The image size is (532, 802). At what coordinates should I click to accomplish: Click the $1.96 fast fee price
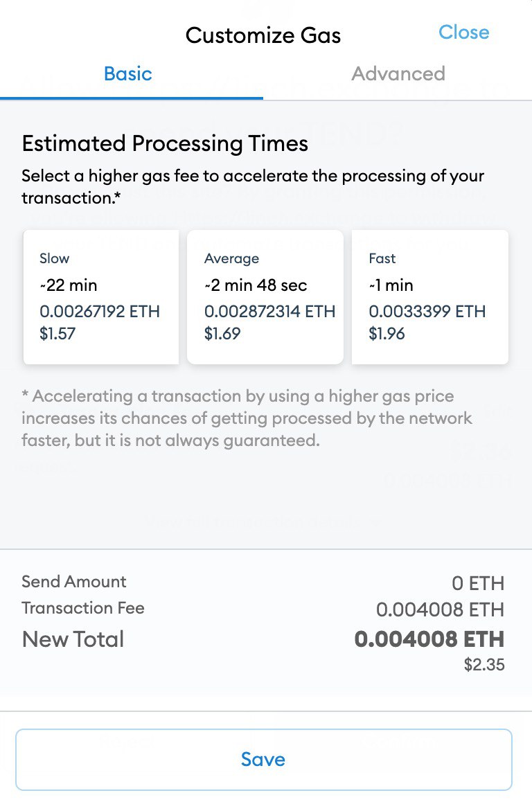(x=387, y=334)
